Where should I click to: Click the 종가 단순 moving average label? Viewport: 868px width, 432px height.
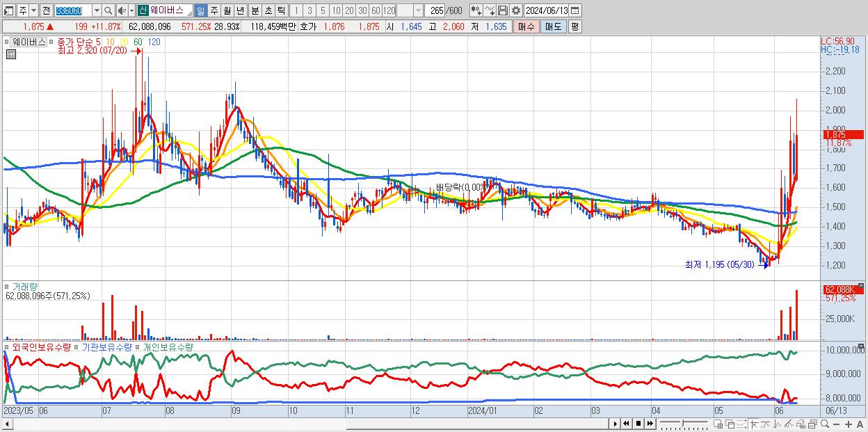[x=75, y=42]
